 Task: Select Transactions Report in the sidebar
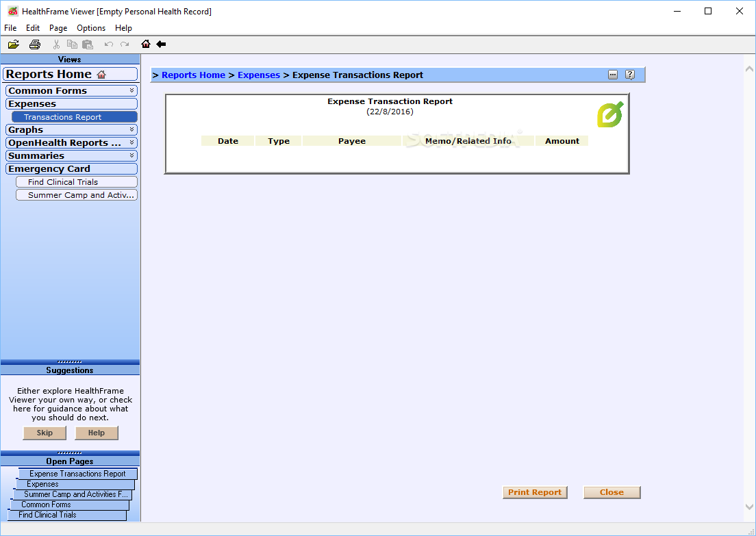tap(74, 116)
